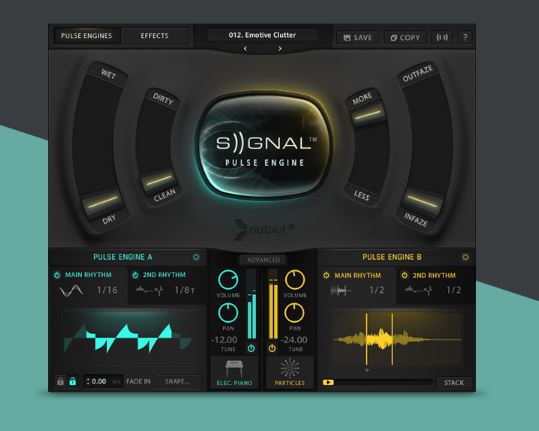Viewport: 539px width, 431px height.
Task: Open Pulse Engine B settings gear
Action: point(465,257)
